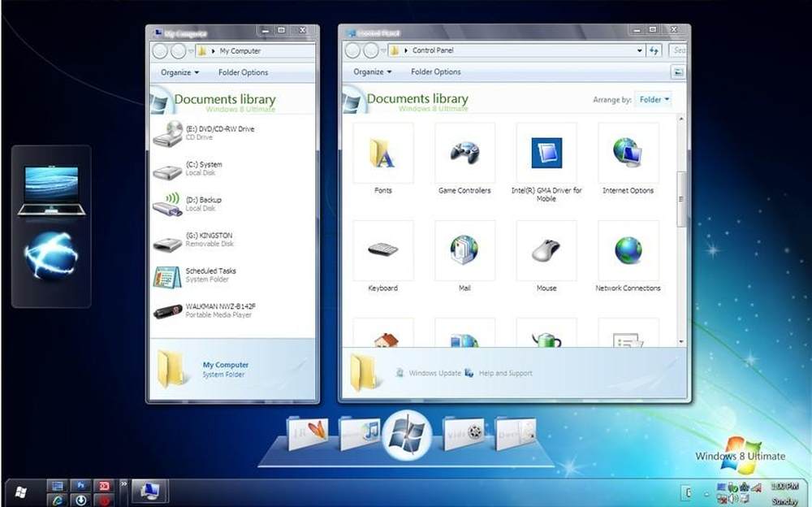Click the volume speaker tray icon
This screenshot has height=507, width=812.
[733, 499]
